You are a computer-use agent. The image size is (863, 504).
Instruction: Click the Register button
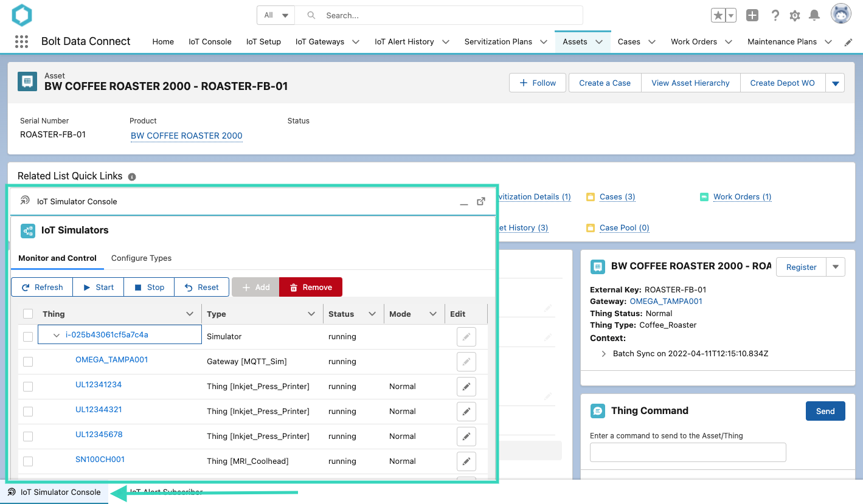pos(801,267)
